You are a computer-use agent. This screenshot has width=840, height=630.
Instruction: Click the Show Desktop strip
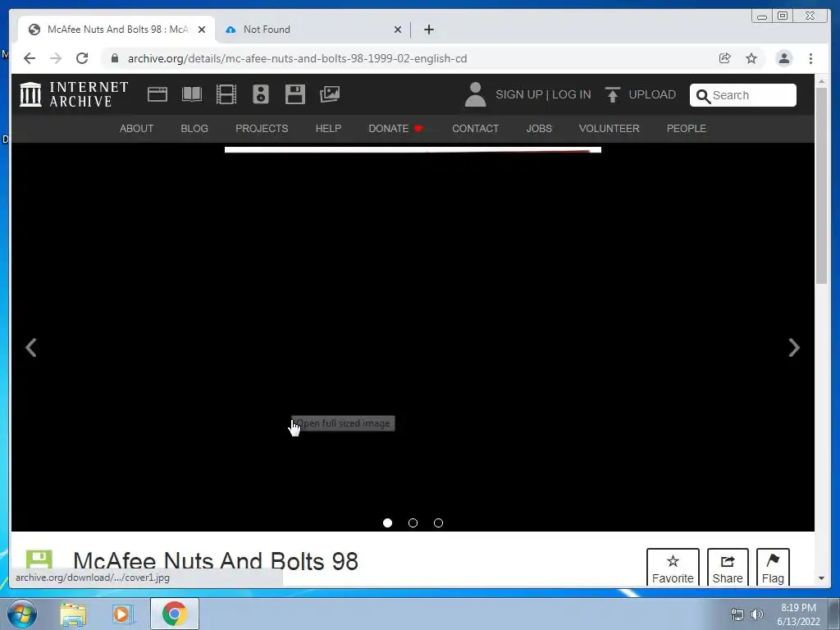coord(834,614)
